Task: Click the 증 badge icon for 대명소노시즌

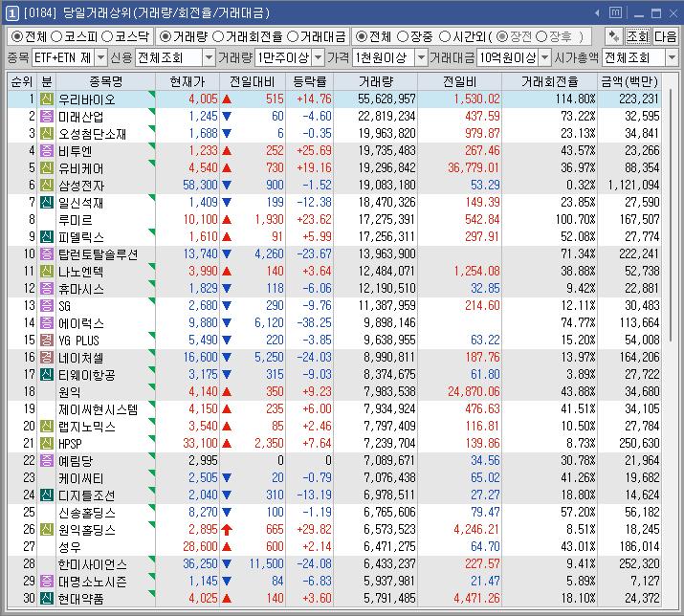Action: [47, 581]
